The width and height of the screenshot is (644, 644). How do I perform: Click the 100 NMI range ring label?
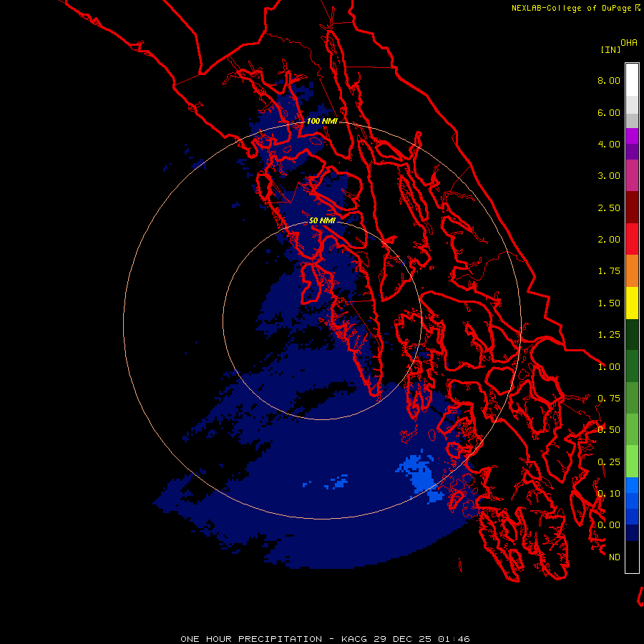pos(322,121)
